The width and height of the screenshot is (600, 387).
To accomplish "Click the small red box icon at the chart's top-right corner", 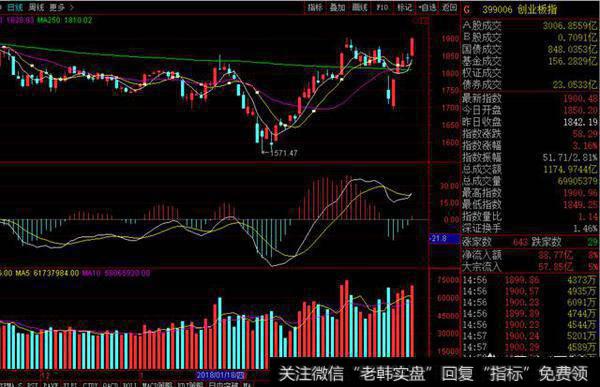I will click(424, 21).
